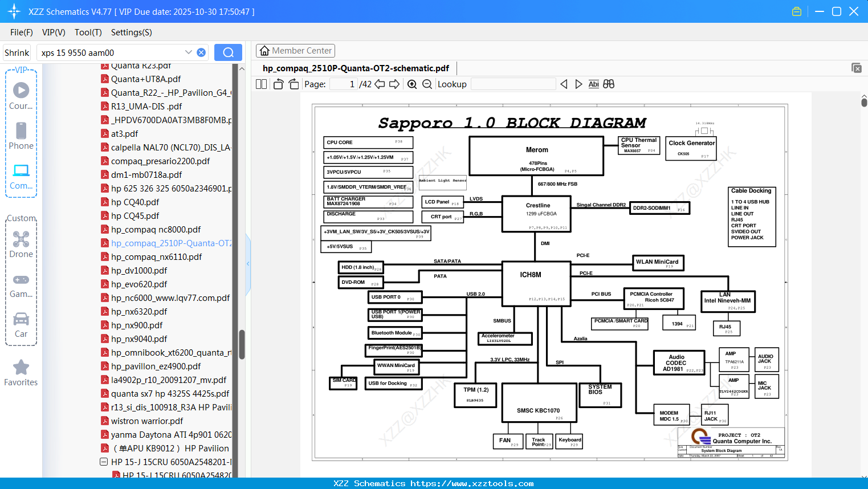Open the Tool(T) menu

click(88, 32)
